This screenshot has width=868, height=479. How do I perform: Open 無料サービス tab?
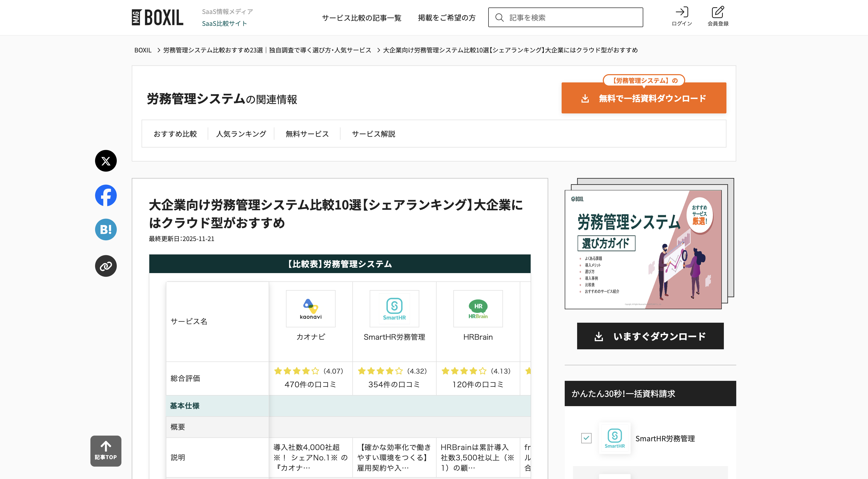307,134
